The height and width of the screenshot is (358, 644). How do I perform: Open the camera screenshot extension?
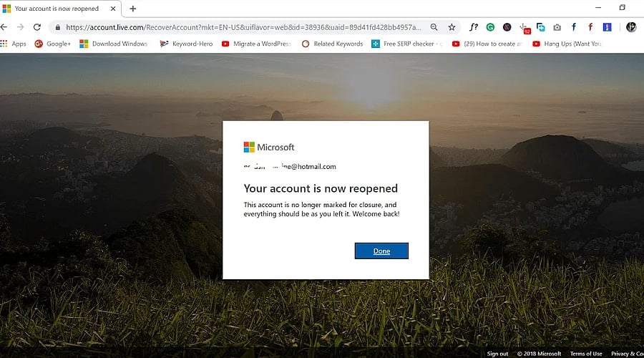(557, 27)
